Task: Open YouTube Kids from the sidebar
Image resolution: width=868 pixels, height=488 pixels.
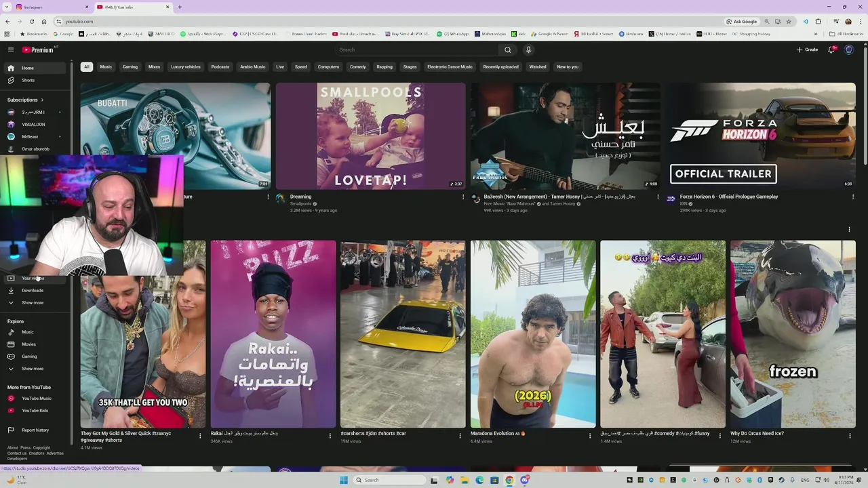Action: pyautogui.click(x=35, y=411)
